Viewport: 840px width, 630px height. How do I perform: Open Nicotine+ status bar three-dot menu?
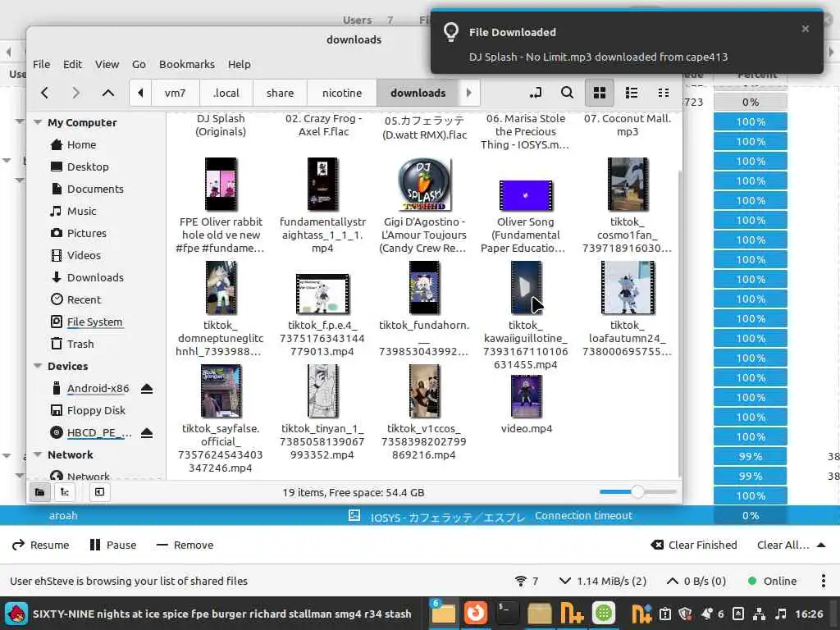tap(824, 581)
